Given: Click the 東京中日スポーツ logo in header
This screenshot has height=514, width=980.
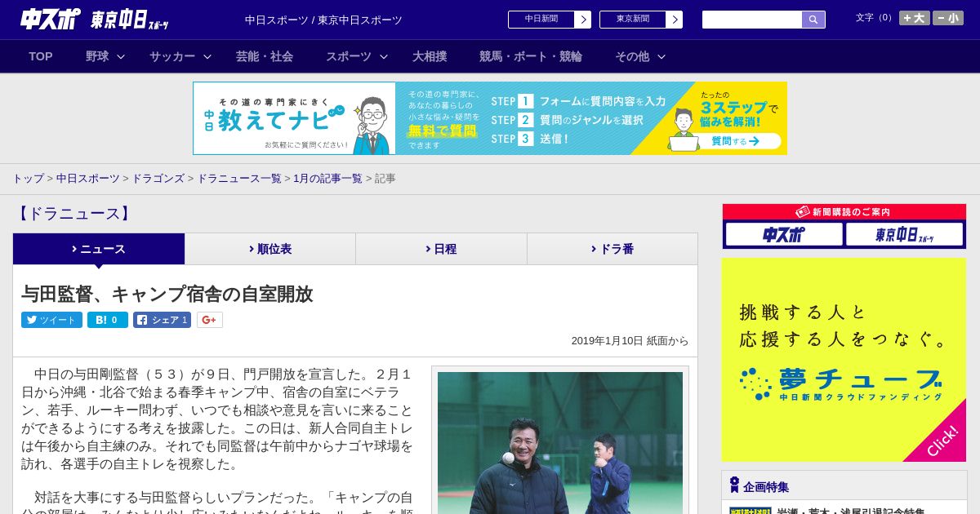Looking at the screenshot, I should click(130, 20).
